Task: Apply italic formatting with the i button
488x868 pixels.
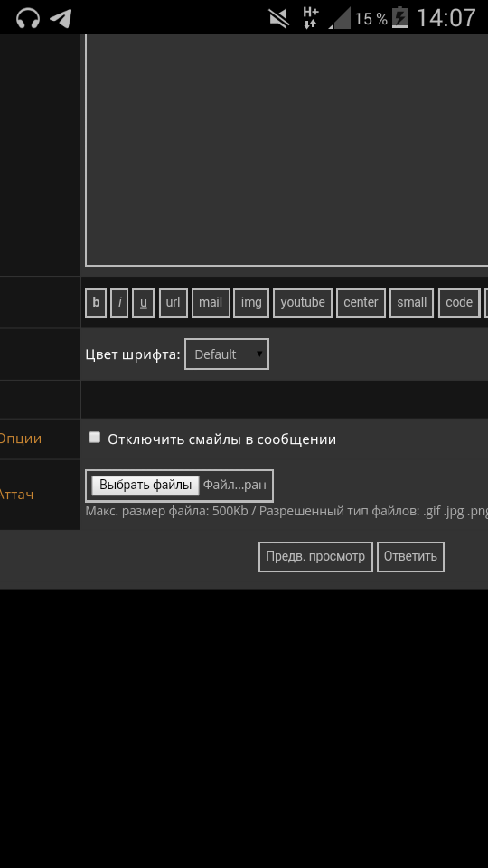Action: [119, 303]
